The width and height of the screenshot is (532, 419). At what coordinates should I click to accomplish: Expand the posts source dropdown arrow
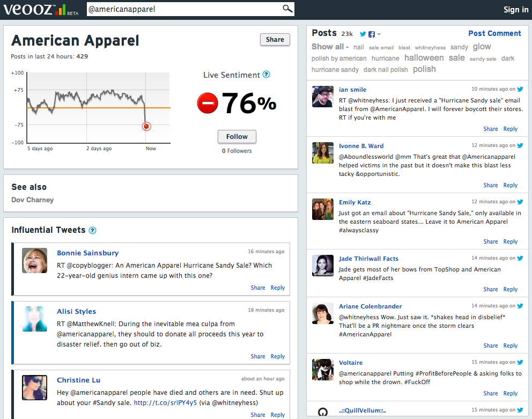click(x=379, y=34)
